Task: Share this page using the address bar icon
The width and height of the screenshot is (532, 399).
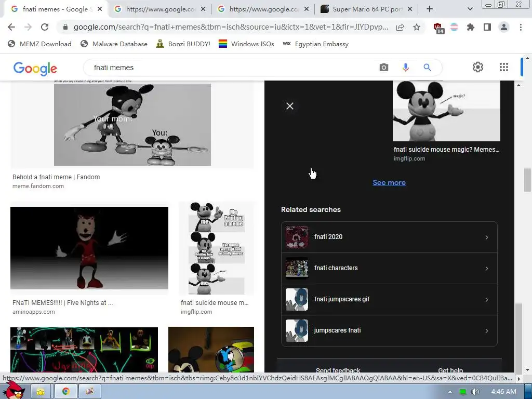Action: coord(401,27)
